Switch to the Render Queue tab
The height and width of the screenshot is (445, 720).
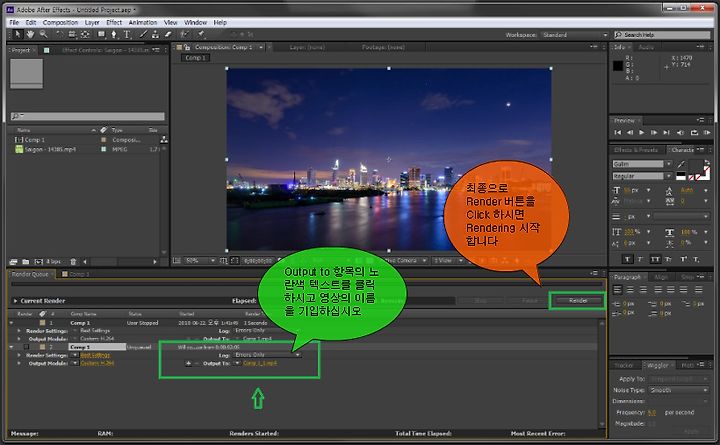pos(30,274)
